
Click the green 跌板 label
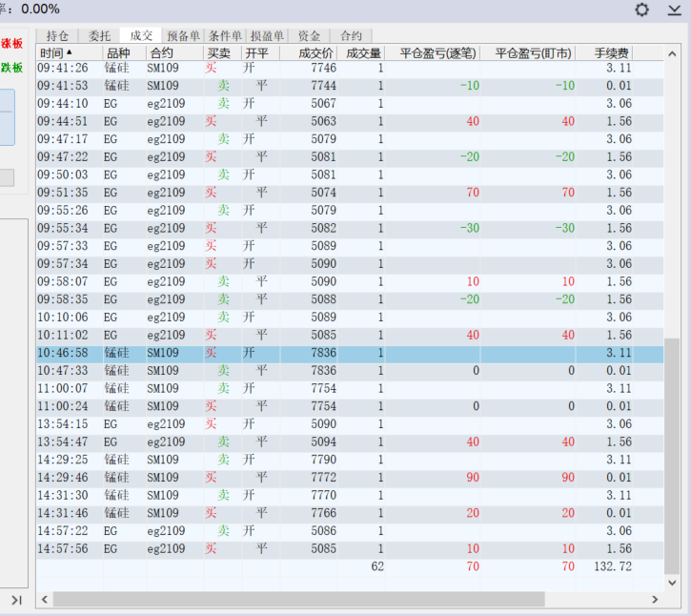pyautogui.click(x=11, y=68)
